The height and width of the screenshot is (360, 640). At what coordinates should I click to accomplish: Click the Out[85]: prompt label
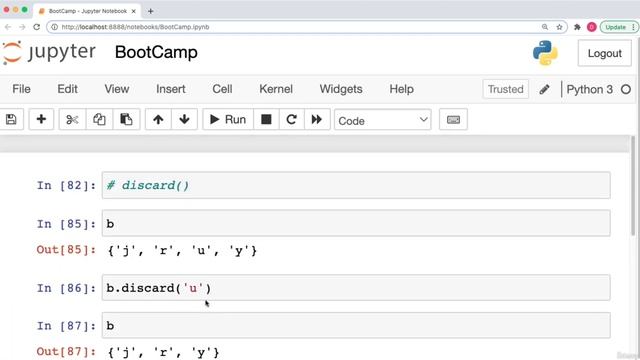tap(66, 250)
